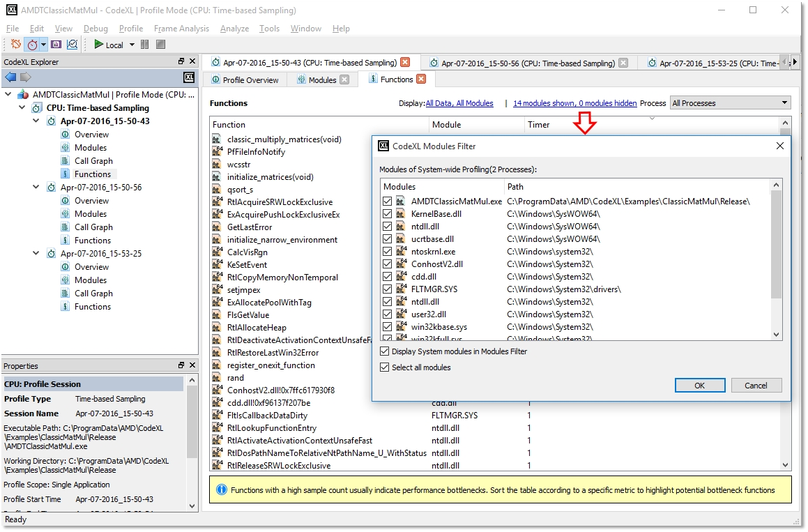The width and height of the screenshot is (808, 532).
Task: Stop profiling with stop icon
Action: pyautogui.click(x=161, y=45)
